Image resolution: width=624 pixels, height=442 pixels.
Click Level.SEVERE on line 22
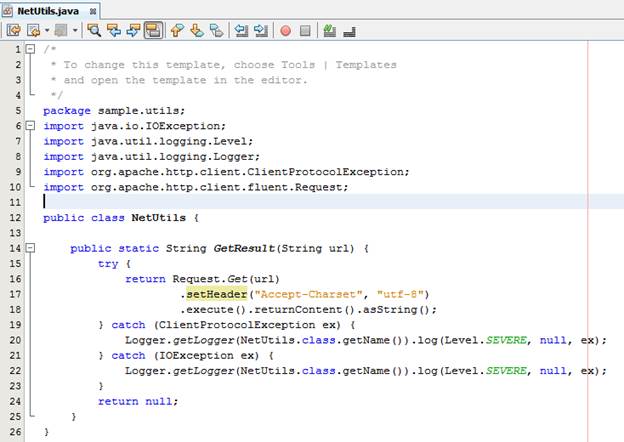coord(486,371)
